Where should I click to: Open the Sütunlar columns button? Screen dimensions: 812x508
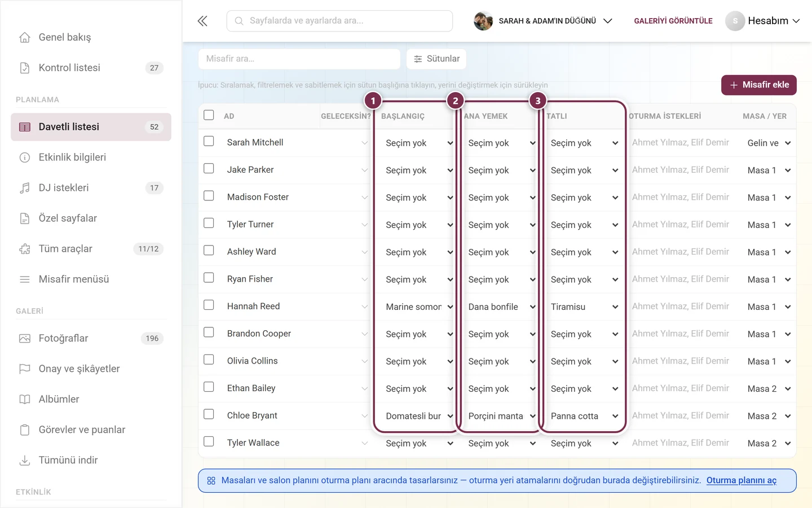[x=436, y=59]
